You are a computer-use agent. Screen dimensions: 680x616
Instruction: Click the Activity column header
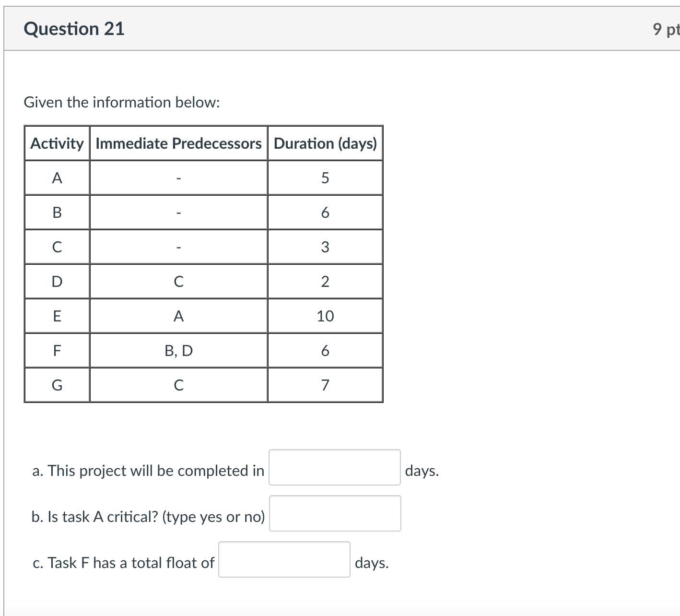pyautogui.click(x=57, y=143)
